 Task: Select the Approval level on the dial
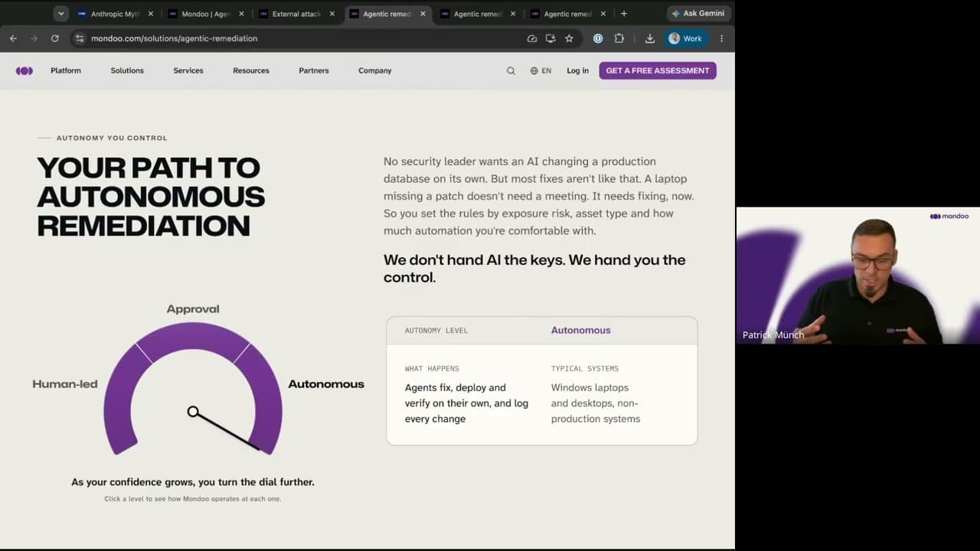(x=193, y=309)
